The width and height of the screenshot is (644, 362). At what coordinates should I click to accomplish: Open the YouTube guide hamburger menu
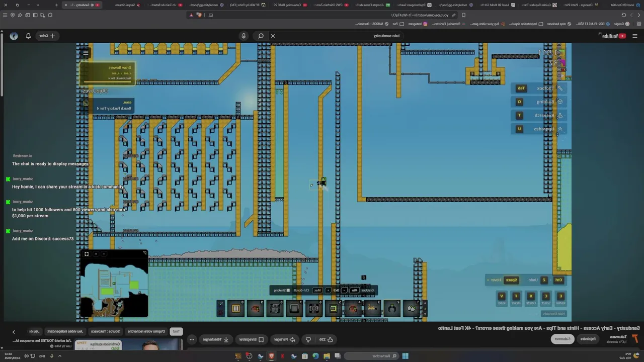pyautogui.click(x=634, y=36)
